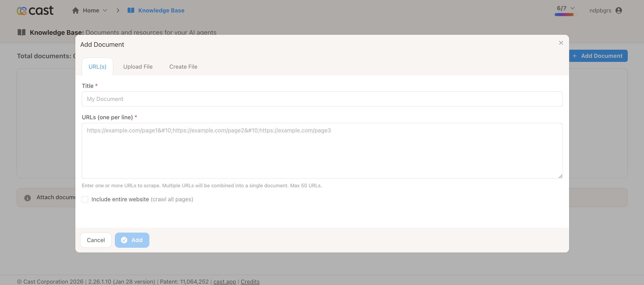Open the cast.app footer link
The width and height of the screenshot is (644, 285).
(x=225, y=281)
